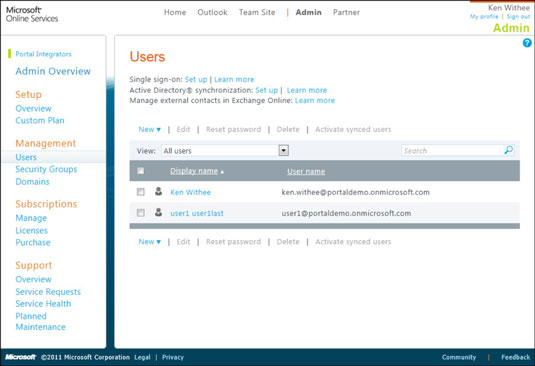
Task: Open the user1 user1last user entry
Action: [x=197, y=214]
